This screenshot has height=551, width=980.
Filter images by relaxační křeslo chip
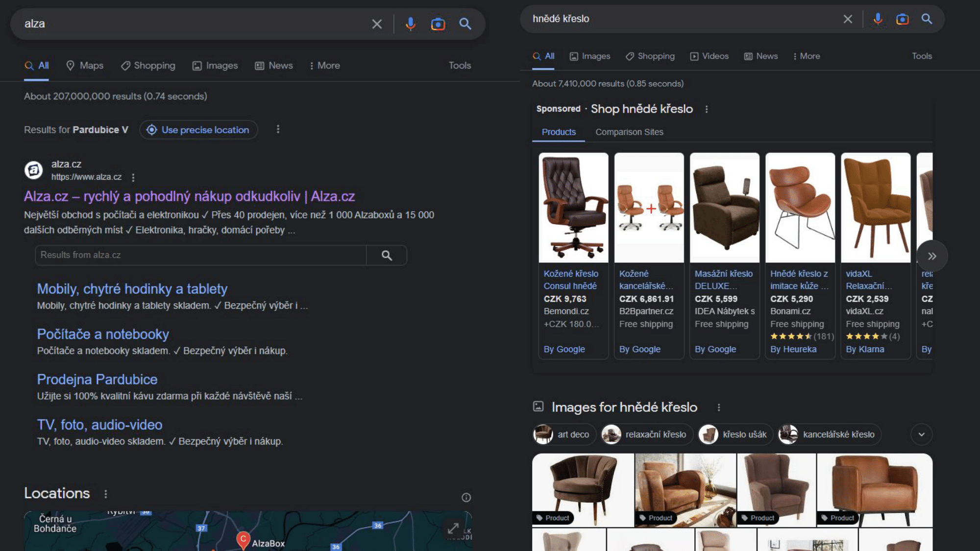tap(647, 434)
